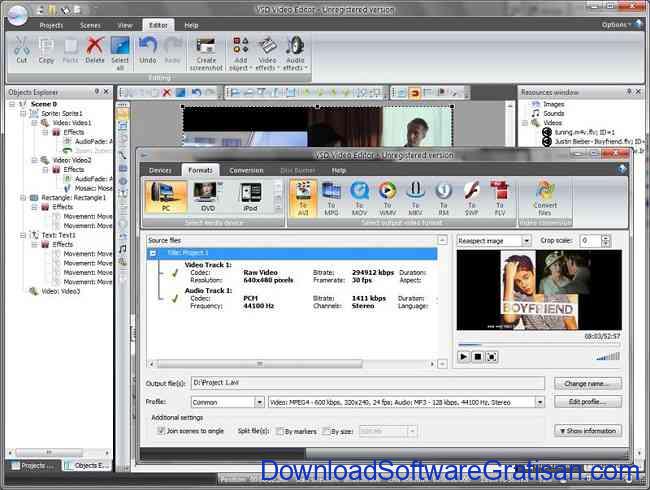Select Sounds in Resources window
The height and width of the screenshot is (490, 650).
pyautogui.click(x=553, y=114)
